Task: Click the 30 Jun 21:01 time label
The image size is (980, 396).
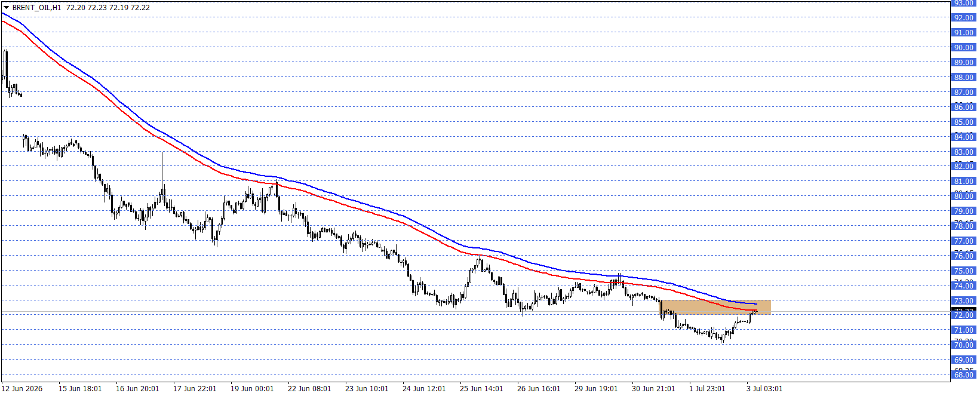Action: (653, 389)
